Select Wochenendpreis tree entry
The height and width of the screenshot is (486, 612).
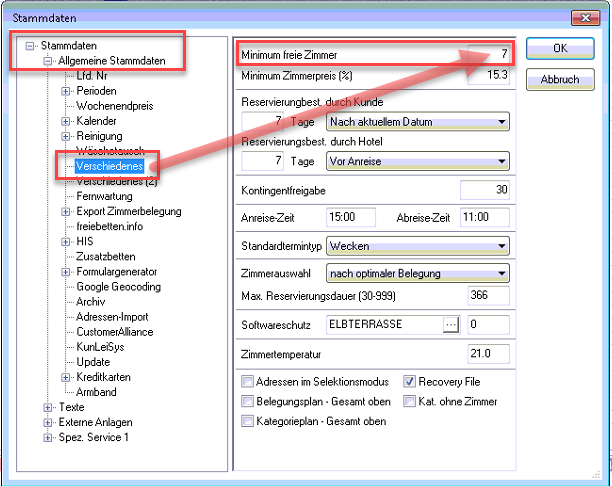coord(115,106)
